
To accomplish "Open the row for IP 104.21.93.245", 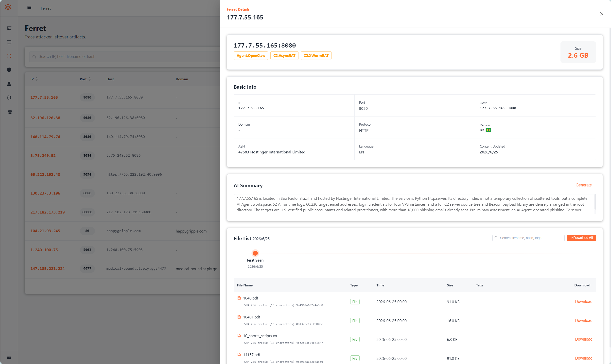I will click(122, 231).
